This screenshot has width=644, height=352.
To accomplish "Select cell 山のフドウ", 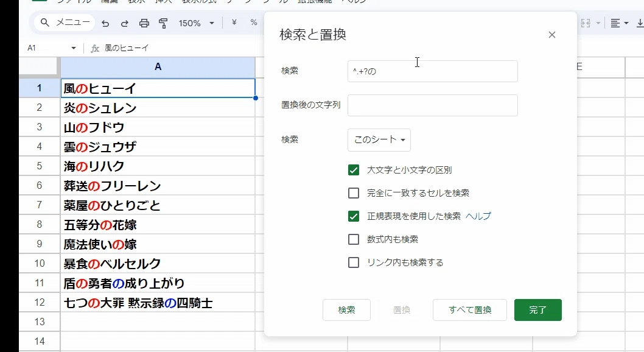I will (x=158, y=127).
